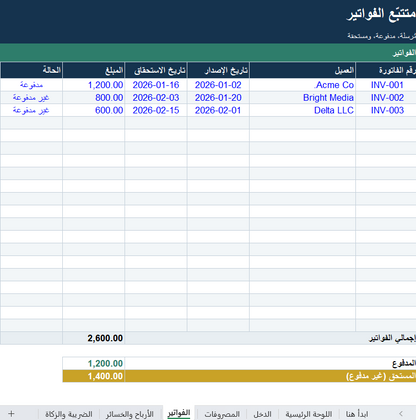Click the المدفوع summary label
Screen dimensions: 416x420
[404, 363]
